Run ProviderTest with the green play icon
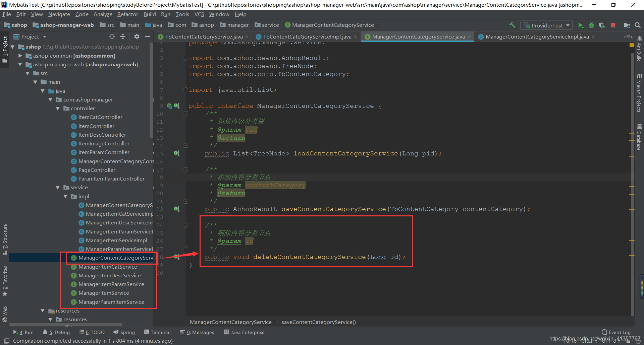The image size is (644, 345). click(x=581, y=25)
